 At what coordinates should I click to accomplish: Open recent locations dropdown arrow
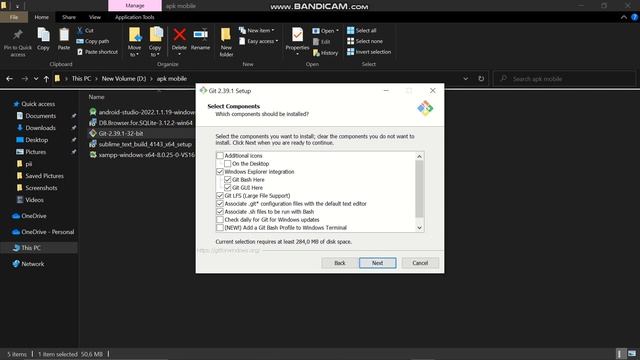[36, 79]
